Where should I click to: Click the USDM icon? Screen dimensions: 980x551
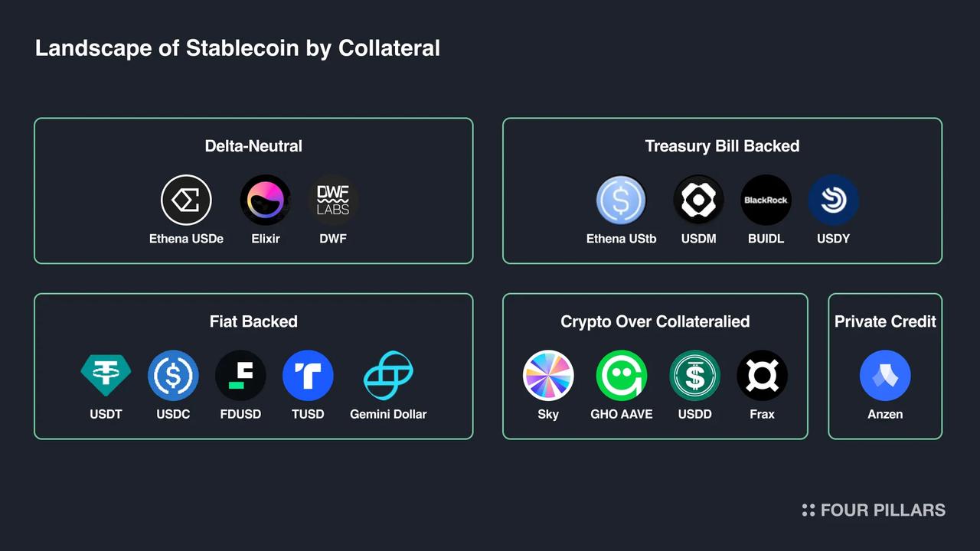point(698,200)
